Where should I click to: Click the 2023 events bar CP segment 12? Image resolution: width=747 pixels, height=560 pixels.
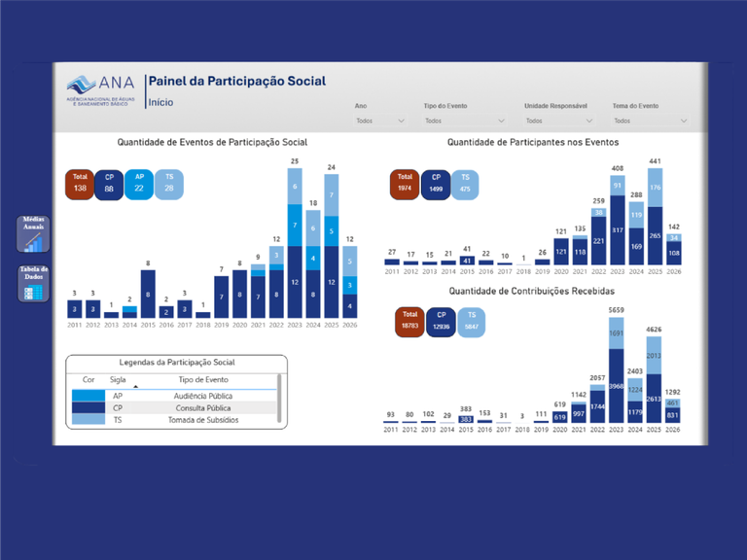coord(295,282)
